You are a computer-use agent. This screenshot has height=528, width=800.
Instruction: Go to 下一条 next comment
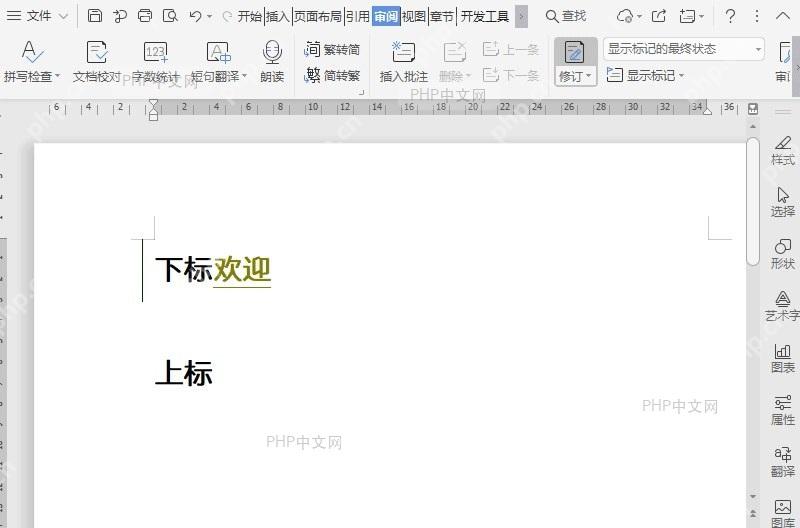511,76
